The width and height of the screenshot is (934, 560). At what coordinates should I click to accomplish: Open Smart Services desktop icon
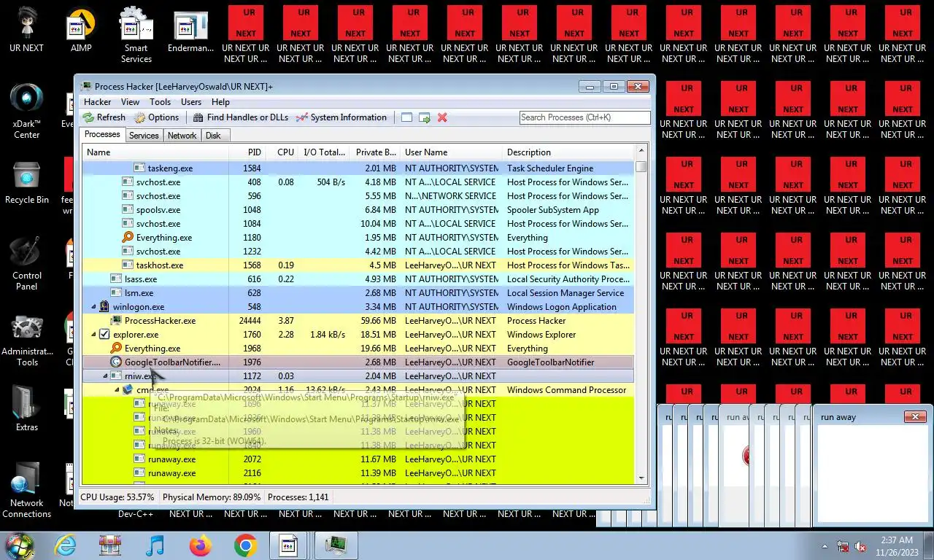coord(136,34)
